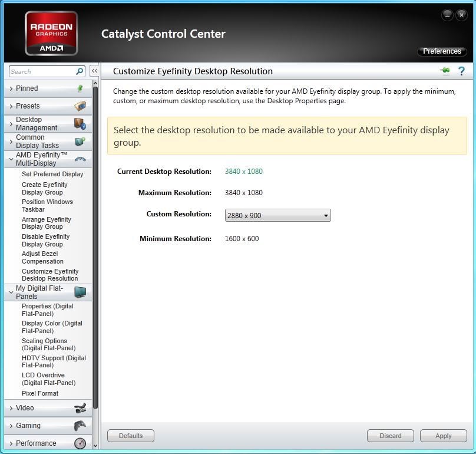476x454 pixels.
Task: Open Arrange Eyefinity Display Group page
Action: (46, 223)
